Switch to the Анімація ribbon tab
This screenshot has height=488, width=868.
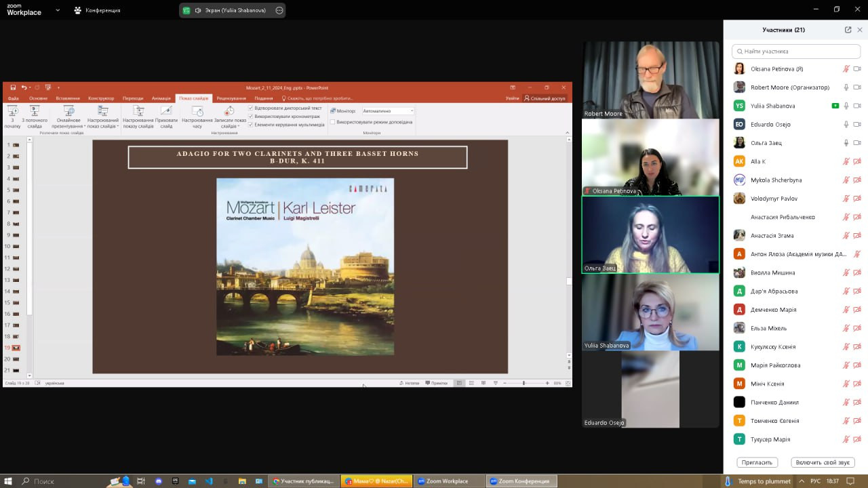(161, 98)
